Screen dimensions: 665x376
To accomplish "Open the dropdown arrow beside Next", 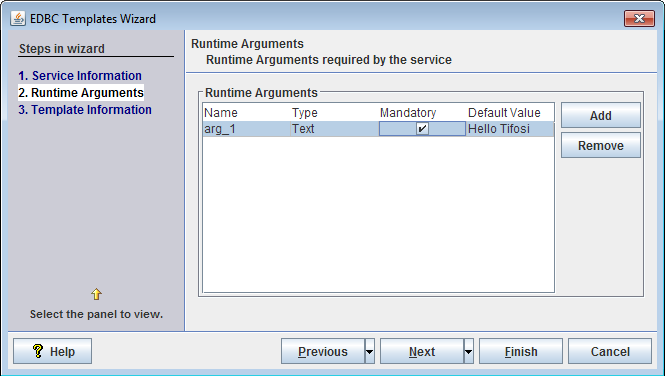I will point(469,351).
